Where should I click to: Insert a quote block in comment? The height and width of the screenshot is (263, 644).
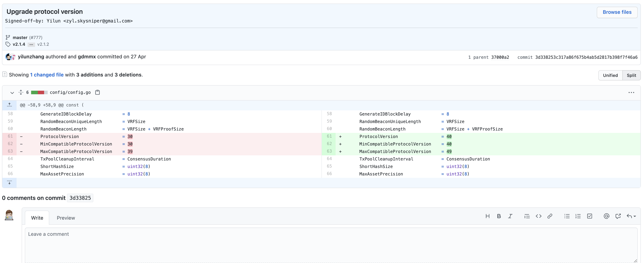click(527, 216)
